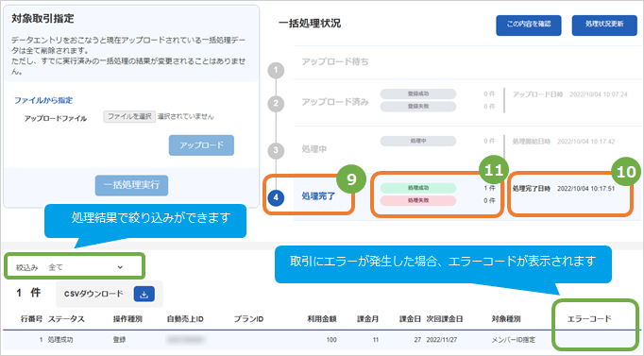Screen dimensions: 644x356
Task: Click the プランID column header
Action: pos(249,319)
